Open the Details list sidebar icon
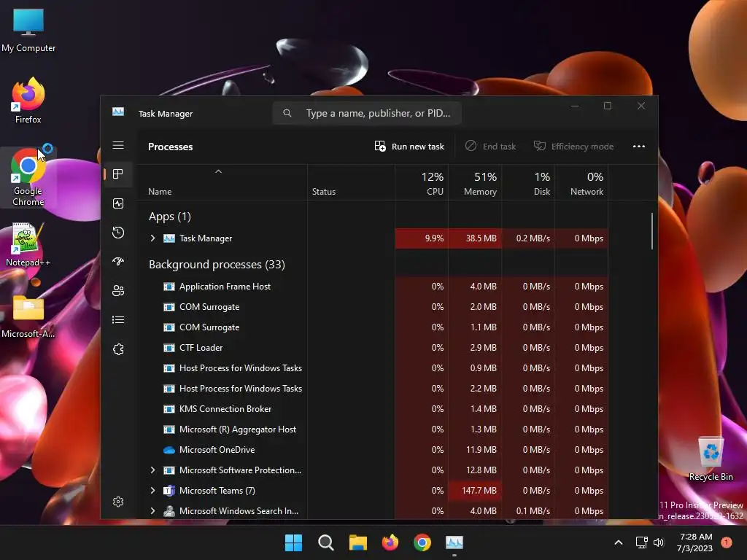Image resolution: width=747 pixels, height=560 pixels. coord(118,319)
